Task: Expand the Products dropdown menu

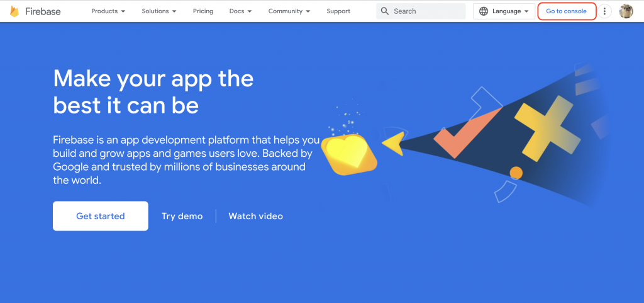Action: [108, 11]
